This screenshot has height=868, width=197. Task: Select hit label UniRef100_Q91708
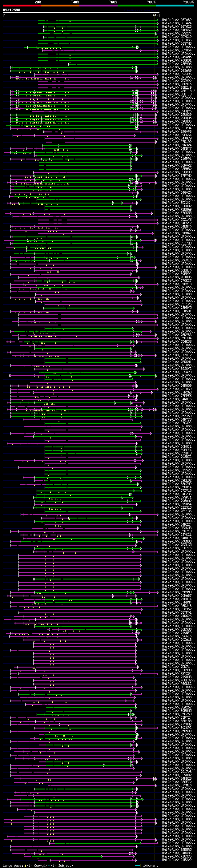tap(177, 772)
